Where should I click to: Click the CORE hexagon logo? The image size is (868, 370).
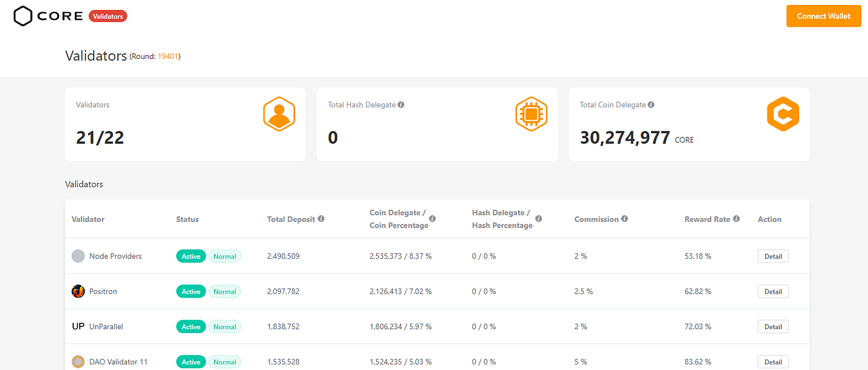(x=23, y=16)
